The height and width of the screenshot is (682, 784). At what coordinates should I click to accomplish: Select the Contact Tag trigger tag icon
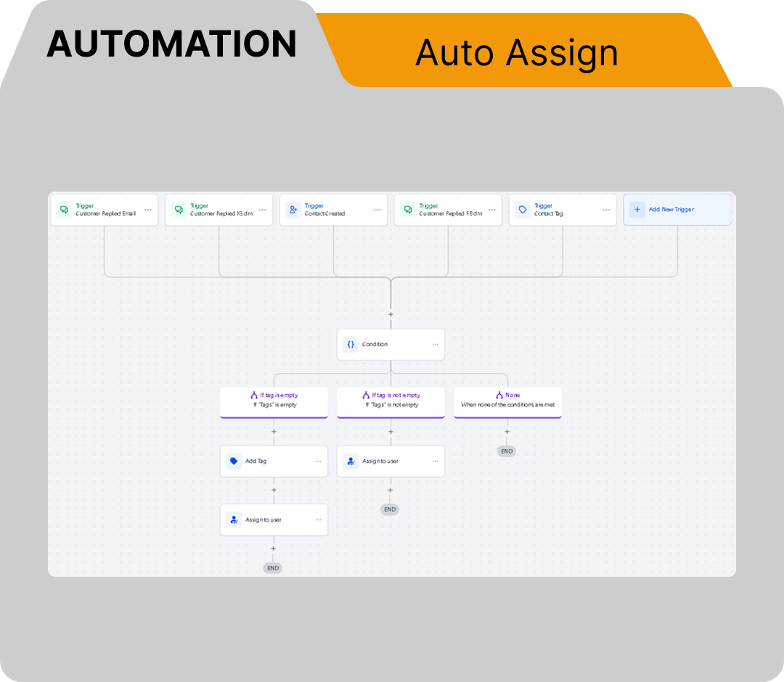pyautogui.click(x=523, y=210)
